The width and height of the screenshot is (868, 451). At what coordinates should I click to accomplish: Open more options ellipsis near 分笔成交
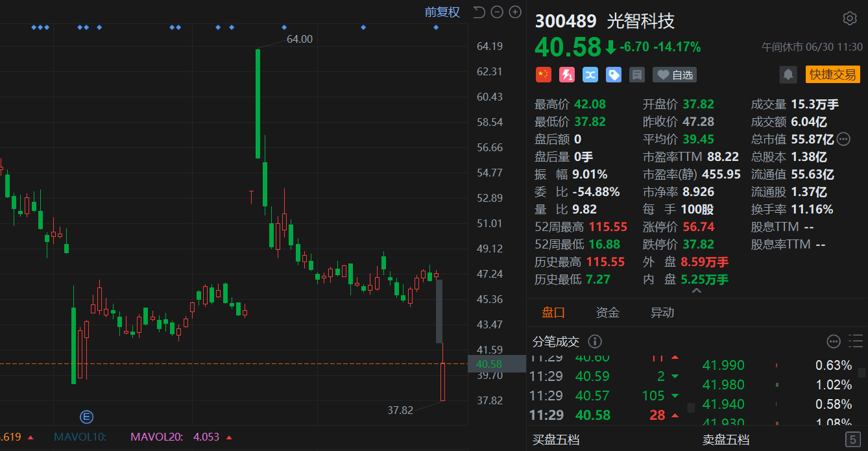pos(834,341)
